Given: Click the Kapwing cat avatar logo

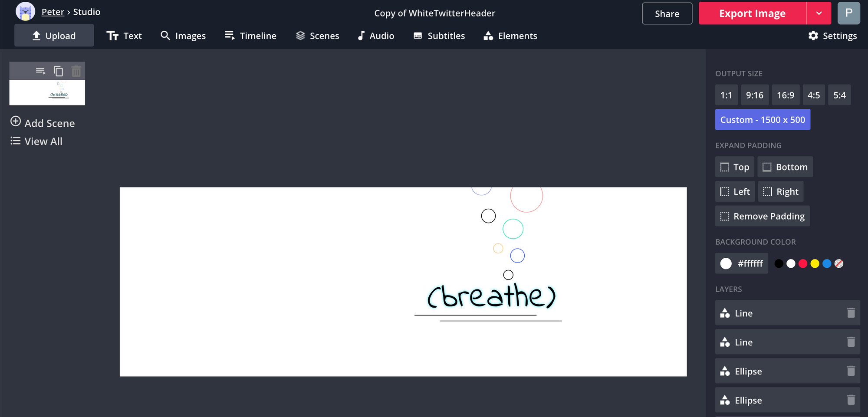Looking at the screenshot, I should (25, 12).
